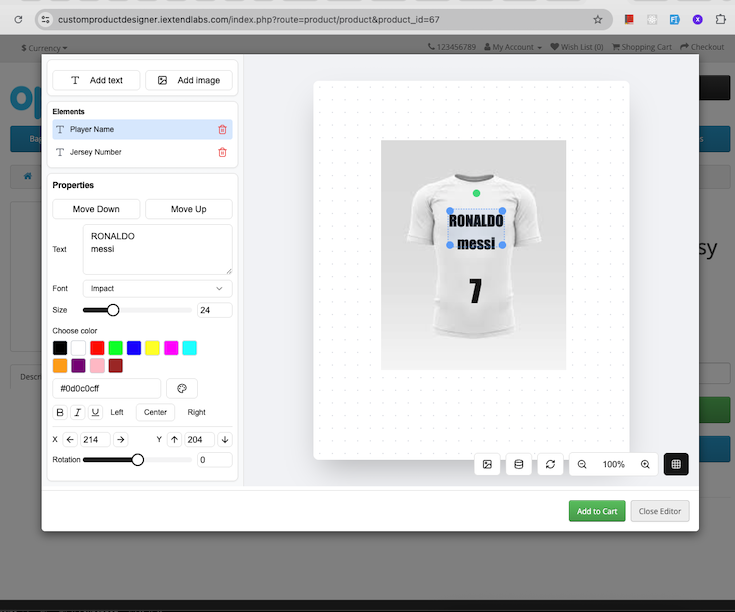Image resolution: width=735 pixels, height=612 pixels.
Task: Select Jersey Number in Elements list
Action: [96, 152]
